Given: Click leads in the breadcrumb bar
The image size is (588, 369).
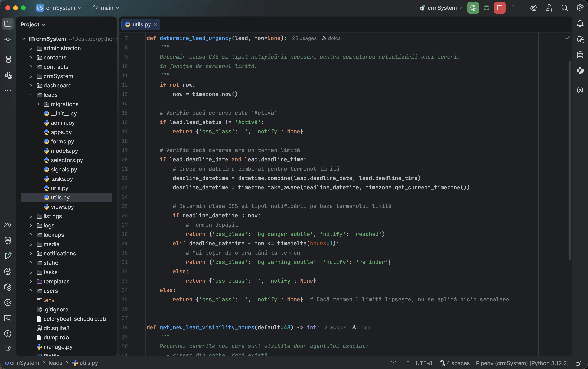Looking at the screenshot, I should click(x=55, y=363).
